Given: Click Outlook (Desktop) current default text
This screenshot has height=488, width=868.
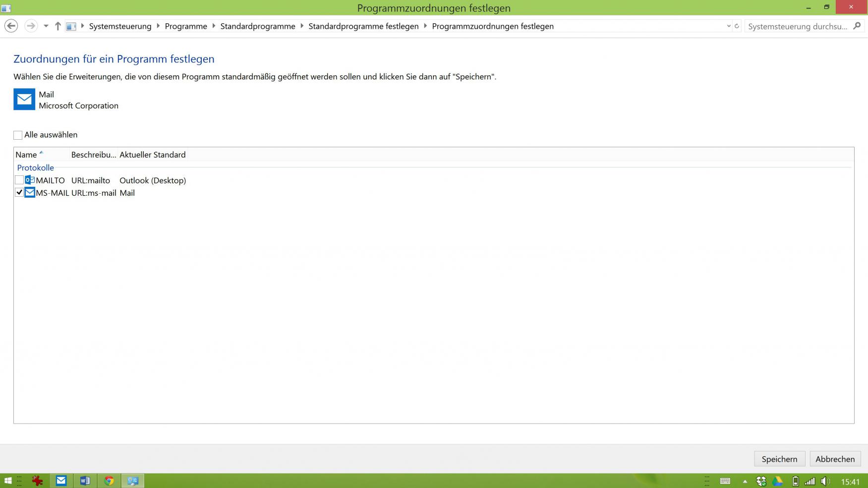Looking at the screenshot, I should (x=153, y=180).
